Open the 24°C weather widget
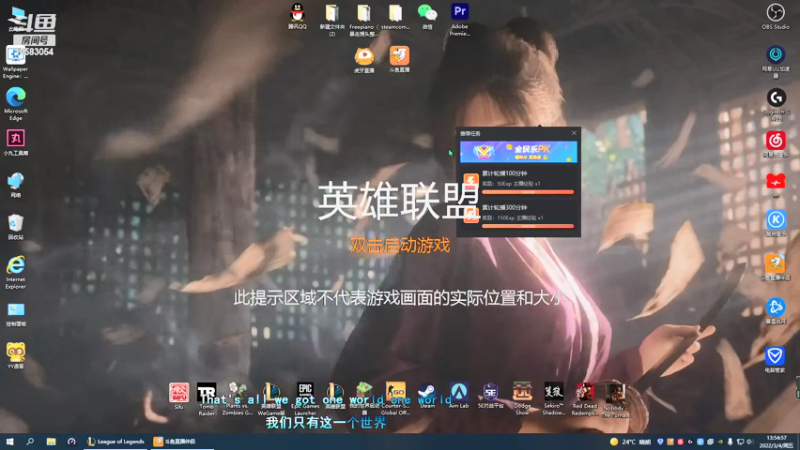Viewport: 800px width, 450px height. coord(630,442)
